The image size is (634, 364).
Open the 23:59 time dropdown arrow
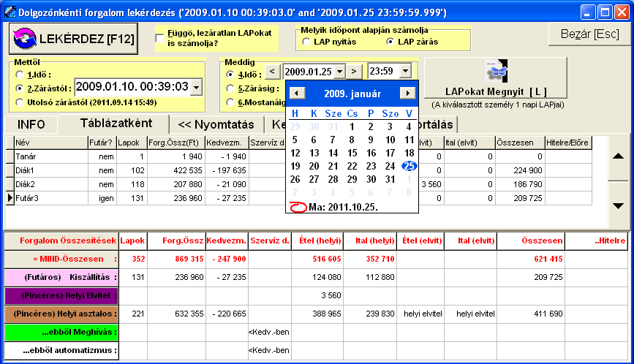(x=405, y=72)
